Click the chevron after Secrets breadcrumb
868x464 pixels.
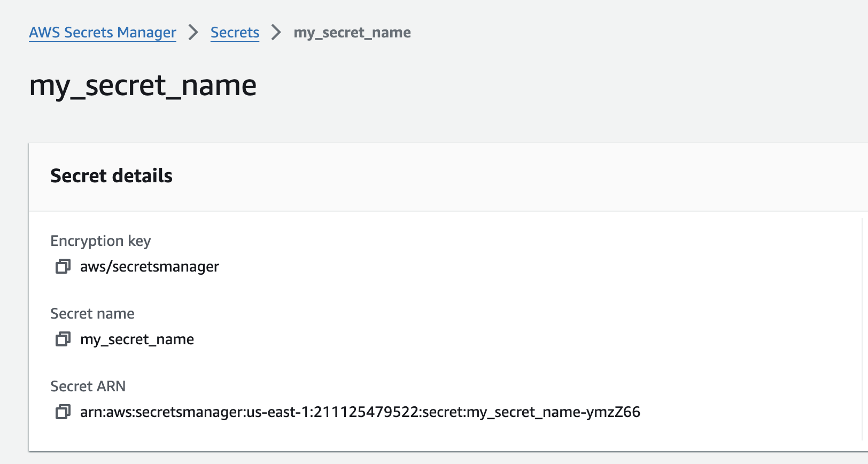276,33
